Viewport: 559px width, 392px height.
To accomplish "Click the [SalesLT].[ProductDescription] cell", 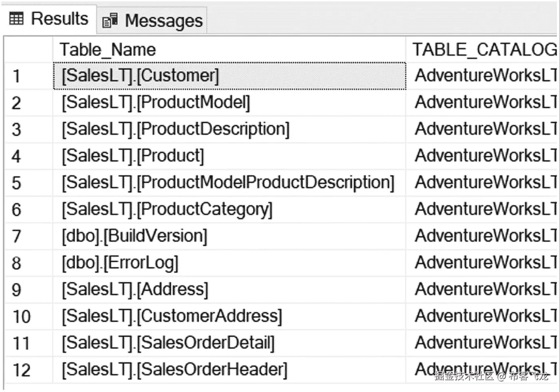I will [229, 129].
